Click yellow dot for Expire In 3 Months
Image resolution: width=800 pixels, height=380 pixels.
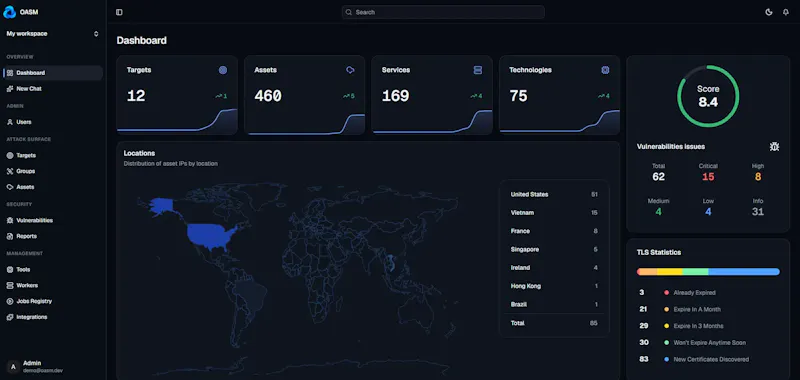coord(666,326)
